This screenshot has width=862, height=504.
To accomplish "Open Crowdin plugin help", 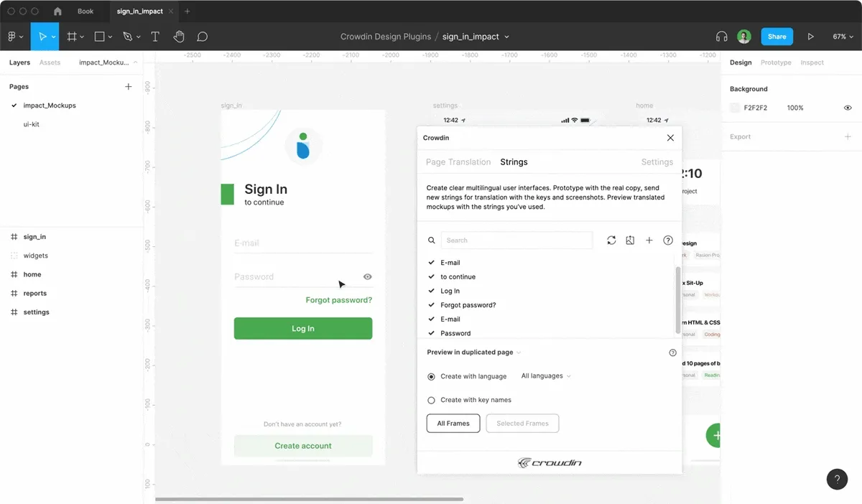I will click(x=668, y=240).
